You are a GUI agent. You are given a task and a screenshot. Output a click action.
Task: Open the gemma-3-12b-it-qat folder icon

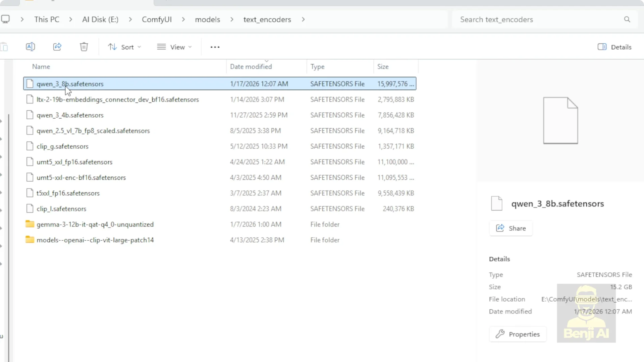coord(30,224)
